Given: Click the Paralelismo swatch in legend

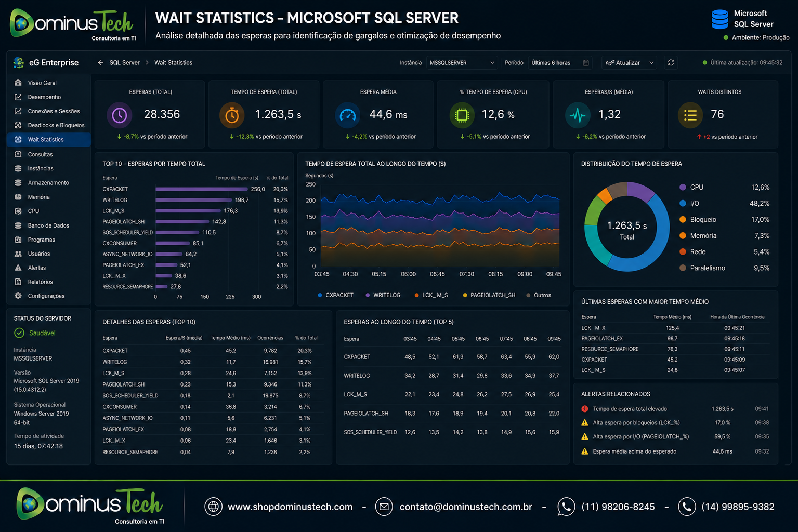Looking at the screenshot, I should point(683,268).
